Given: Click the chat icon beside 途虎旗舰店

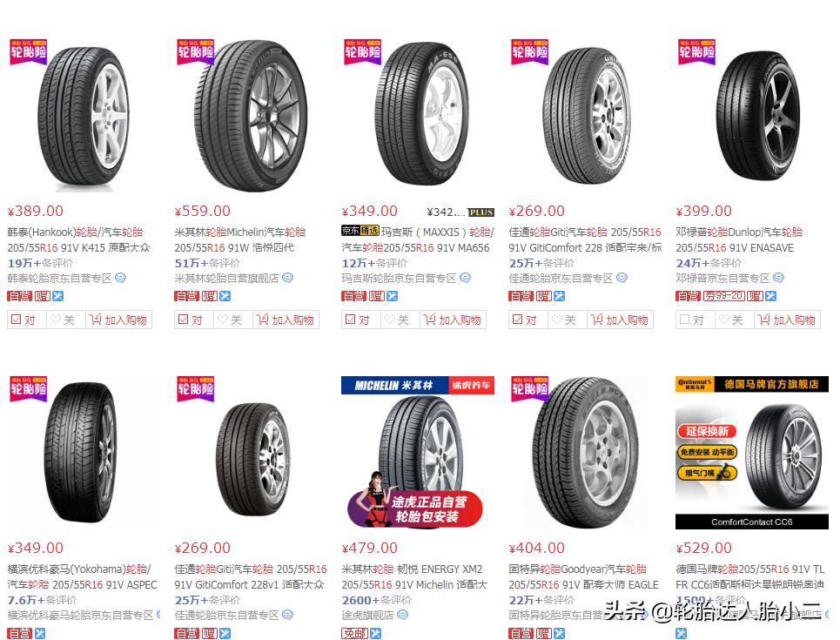Looking at the screenshot, I should point(403,615).
